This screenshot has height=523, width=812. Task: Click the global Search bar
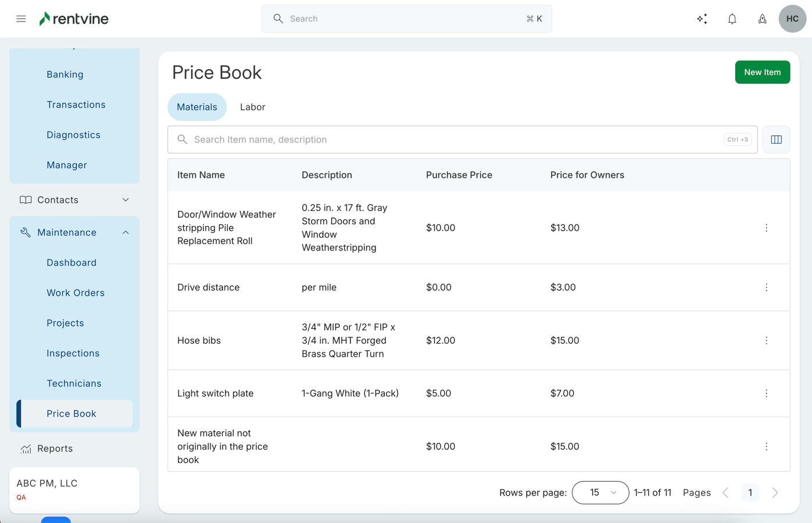click(407, 19)
